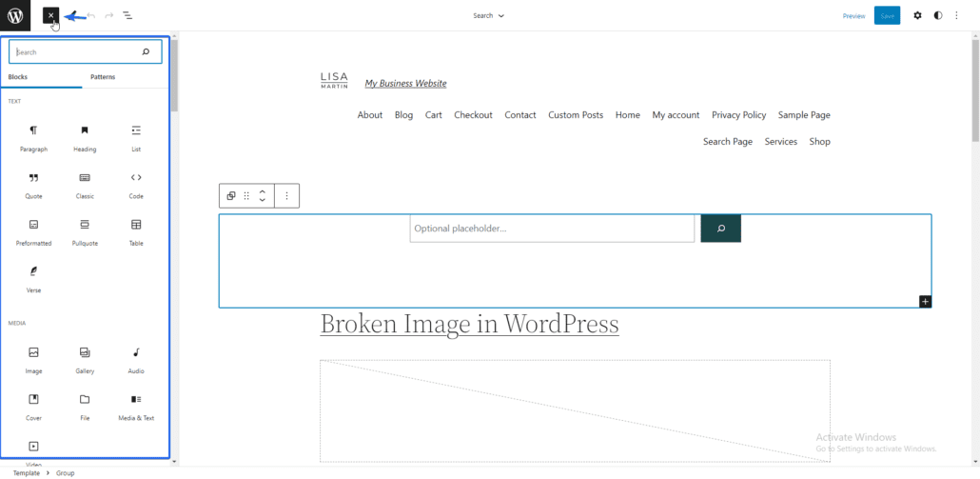
Task: Open the My Business Website title link
Action: (405, 83)
